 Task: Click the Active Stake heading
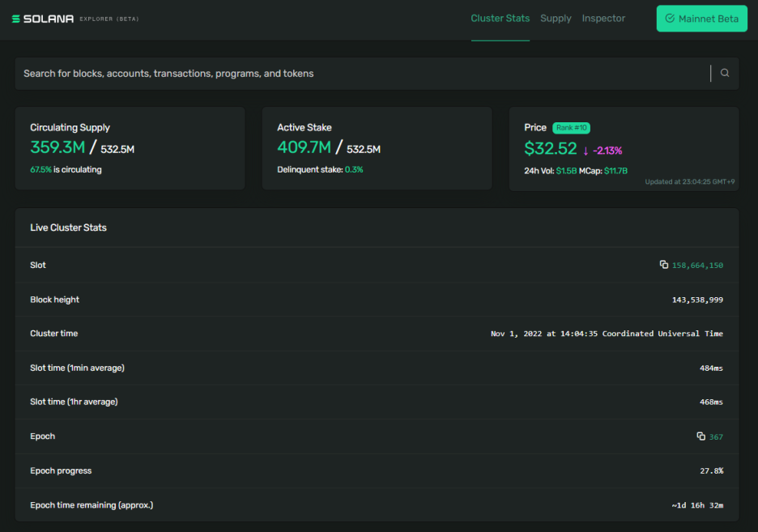(x=304, y=128)
